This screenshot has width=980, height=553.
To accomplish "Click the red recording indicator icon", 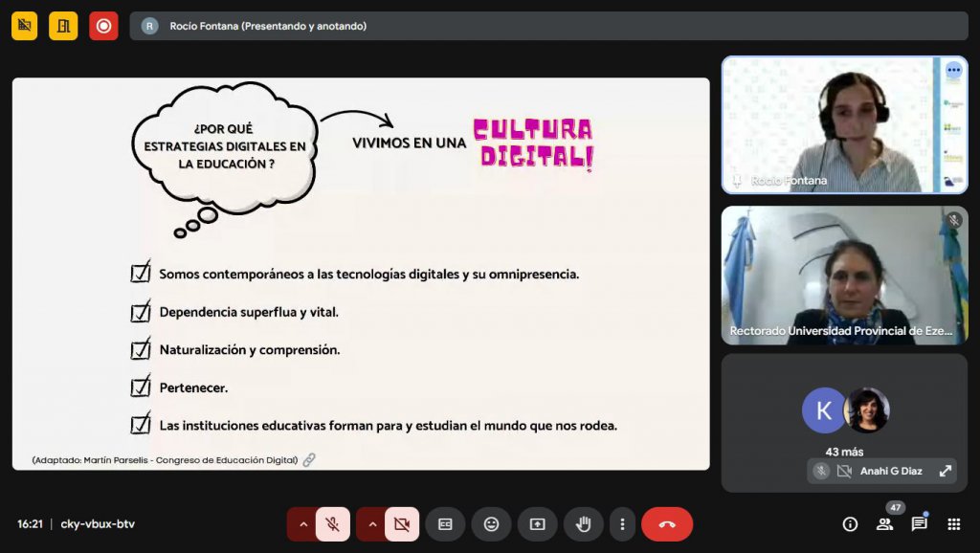I will pyautogui.click(x=103, y=26).
